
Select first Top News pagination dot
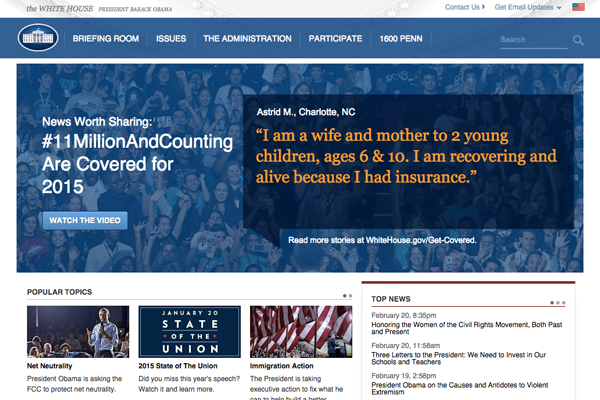(552, 303)
